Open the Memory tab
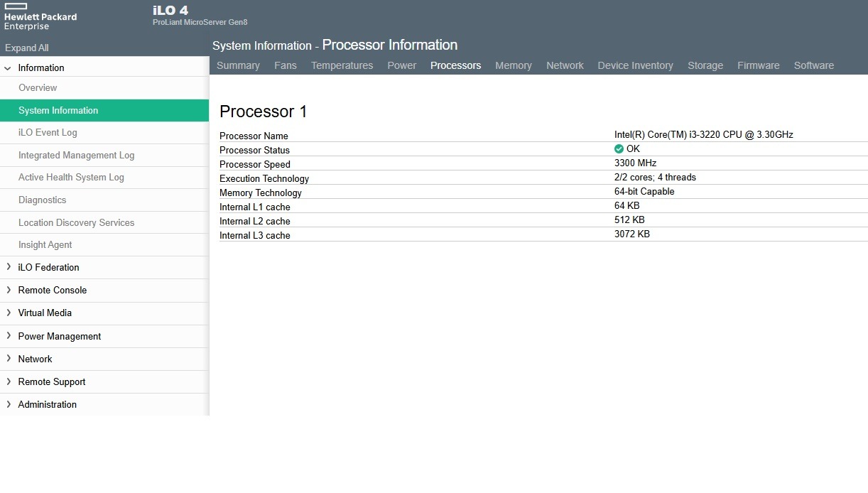 (x=514, y=65)
